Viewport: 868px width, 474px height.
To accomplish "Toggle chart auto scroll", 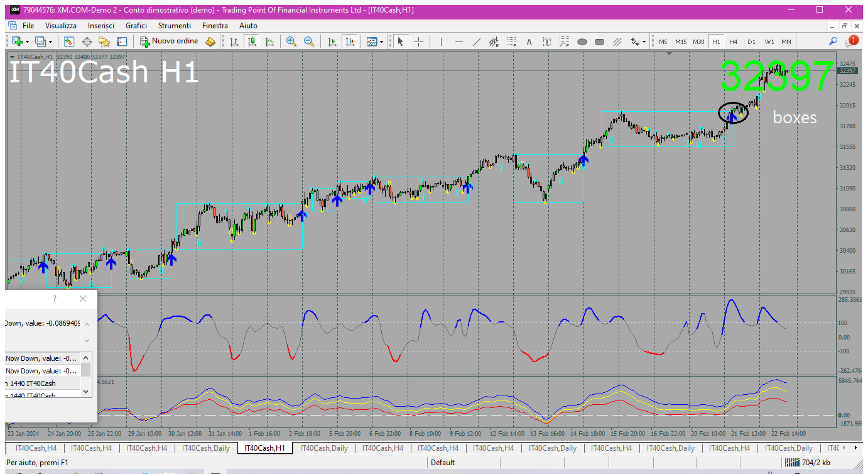I will (x=332, y=41).
